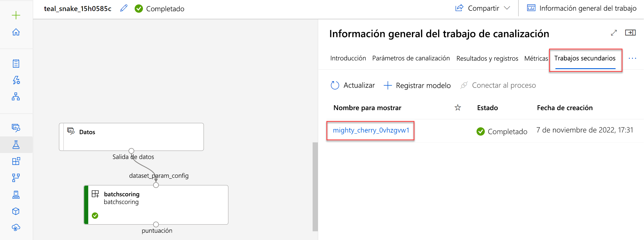Viewport: 644px width, 240px height.
Task: Open Automated ML lightning icon
Action: pos(16,80)
